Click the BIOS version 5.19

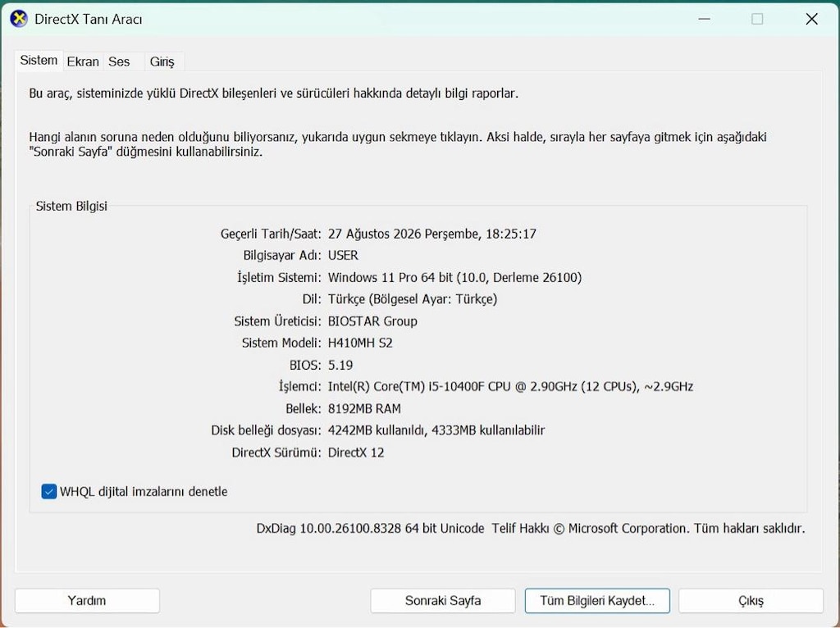(x=340, y=365)
